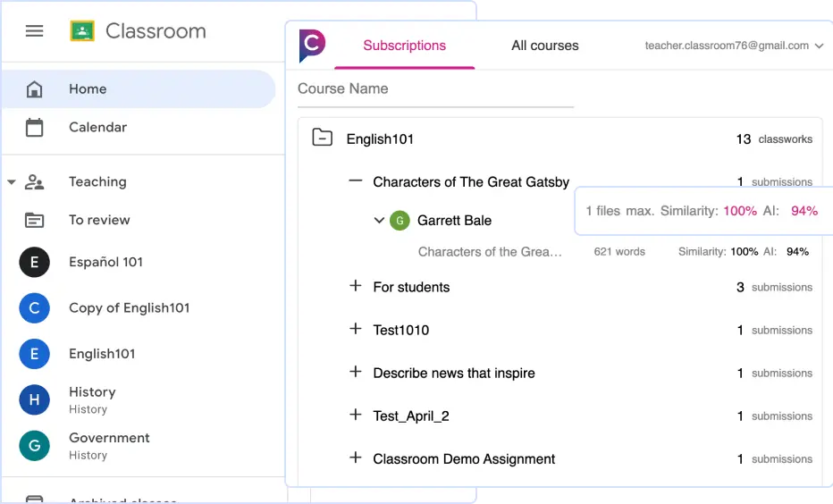Collapse the Teaching section arrow
Screen dimensions: 833x504
11,182
